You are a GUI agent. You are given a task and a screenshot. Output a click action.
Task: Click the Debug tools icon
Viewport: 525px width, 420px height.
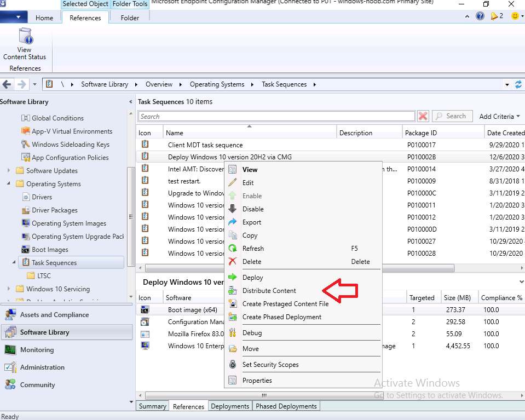pyautogui.click(x=232, y=332)
